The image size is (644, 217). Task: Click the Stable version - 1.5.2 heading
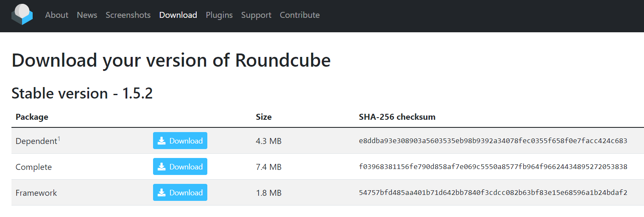(82, 93)
